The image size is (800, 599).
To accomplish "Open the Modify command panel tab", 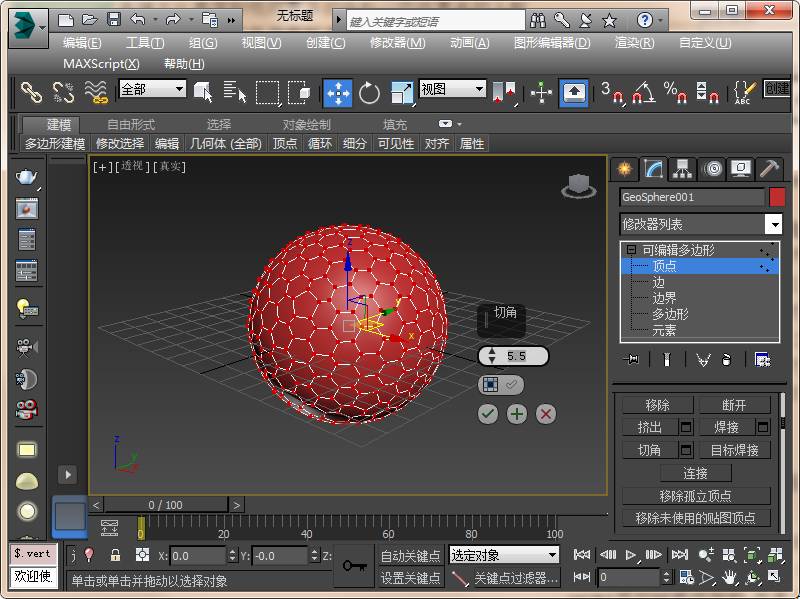I will click(x=654, y=169).
